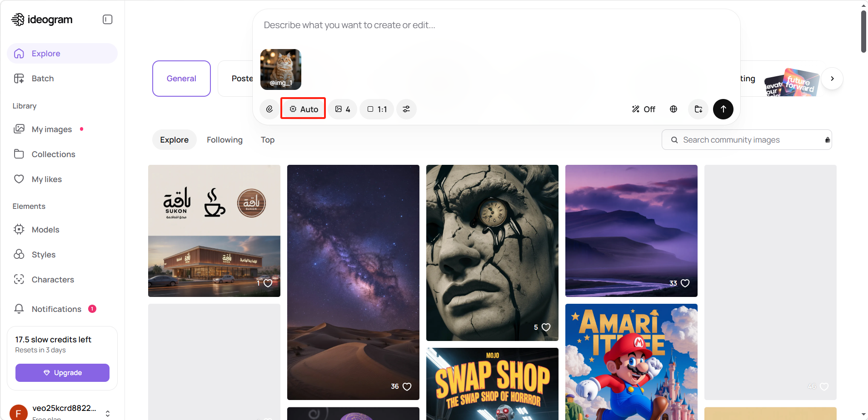Open the save-to-collection folder icon
The height and width of the screenshot is (420, 868).
click(698, 109)
